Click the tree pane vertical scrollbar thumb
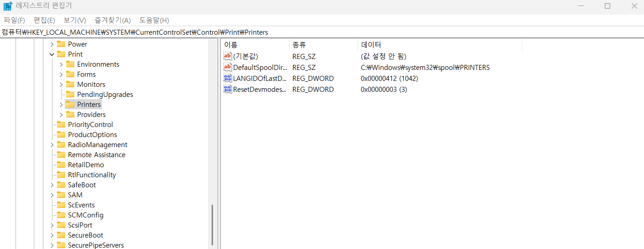Image resolution: width=644 pixels, height=249 pixels. click(212, 225)
